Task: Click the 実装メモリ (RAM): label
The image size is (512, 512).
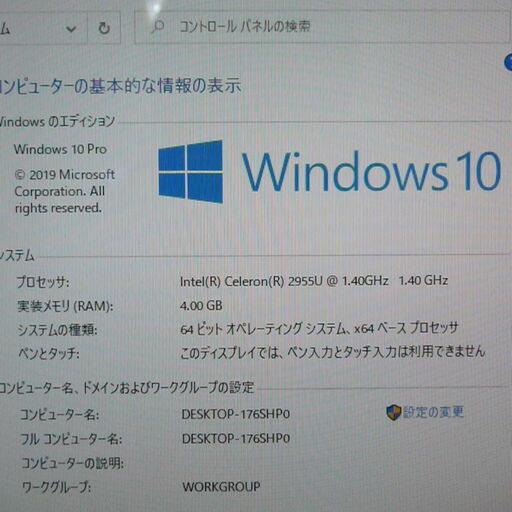Action: point(65,306)
